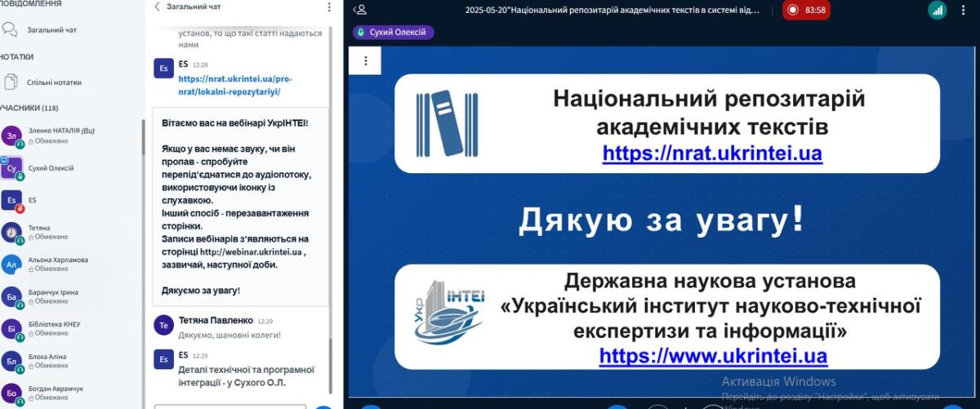Click the chat message input field
This screenshot has height=409, width=980.
point(229,406)
